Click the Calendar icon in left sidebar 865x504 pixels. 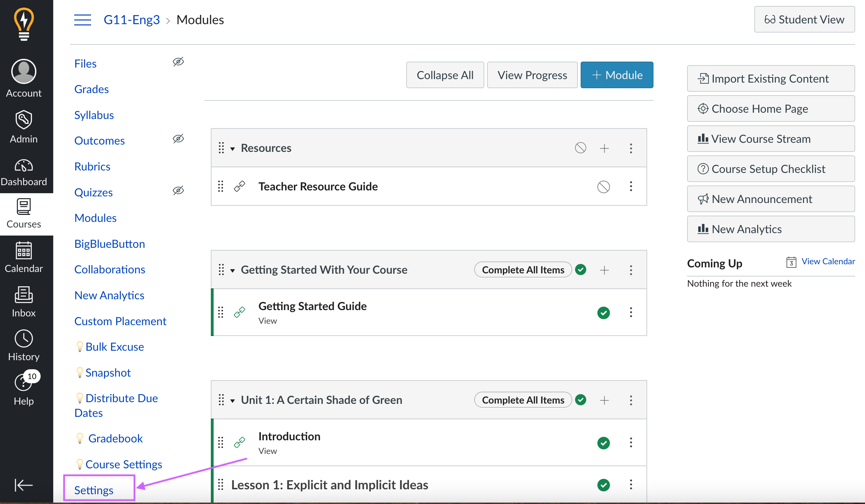(x=23, y=251)
